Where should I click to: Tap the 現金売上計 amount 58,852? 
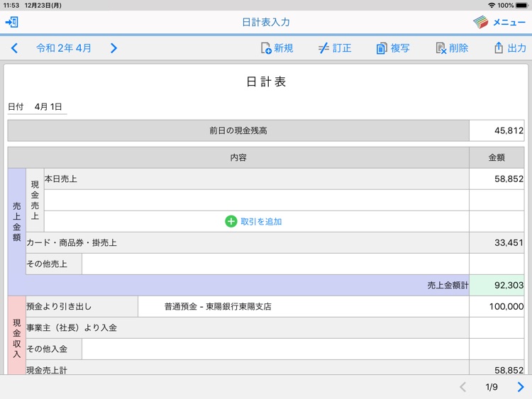(497, 368)
